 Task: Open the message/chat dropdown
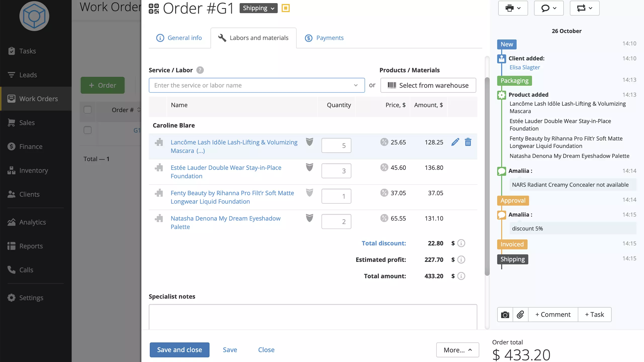pos(549,8)
